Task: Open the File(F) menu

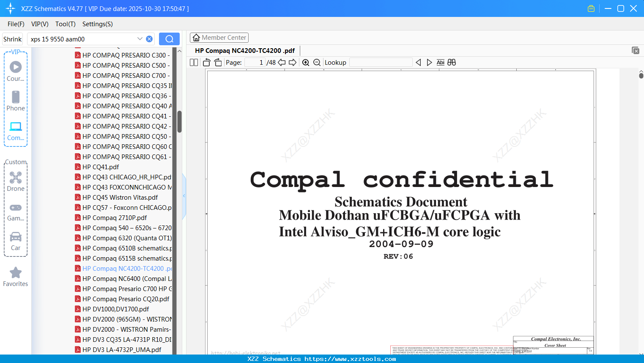Action: click(x=16, y=24)
